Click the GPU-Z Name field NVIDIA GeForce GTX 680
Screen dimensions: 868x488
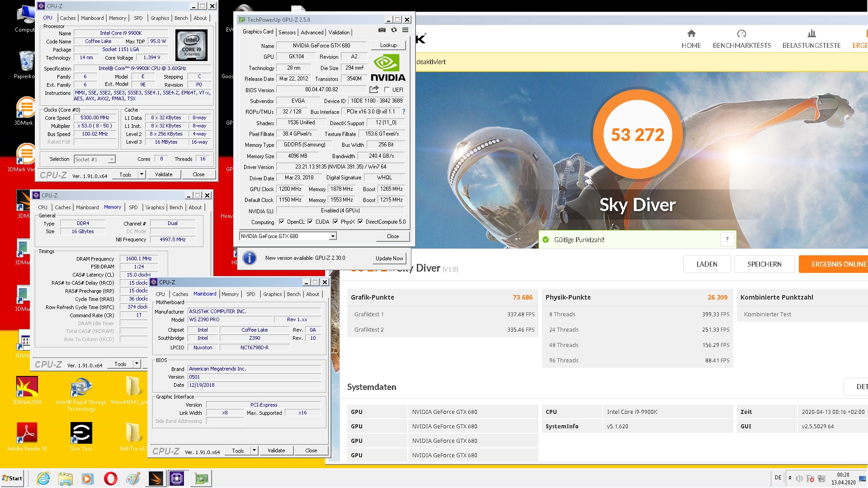(x=321, y=46)
